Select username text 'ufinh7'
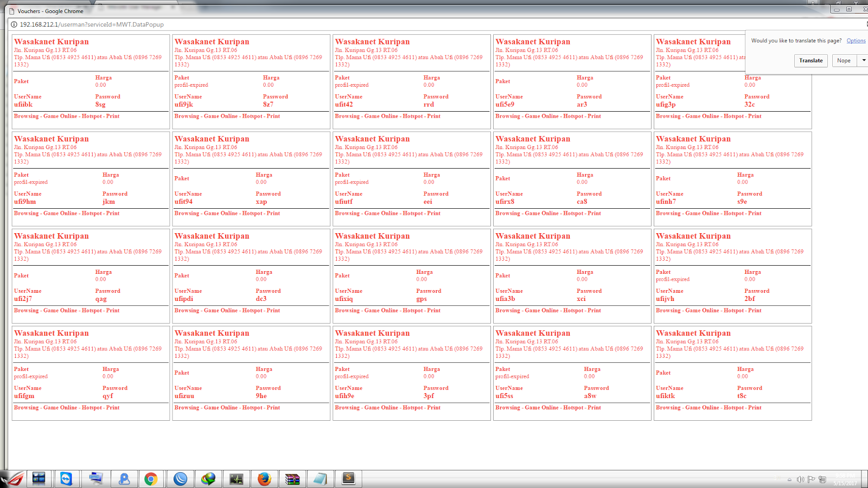The height and width of the screenshot is (488, 868). click(666, 202)
